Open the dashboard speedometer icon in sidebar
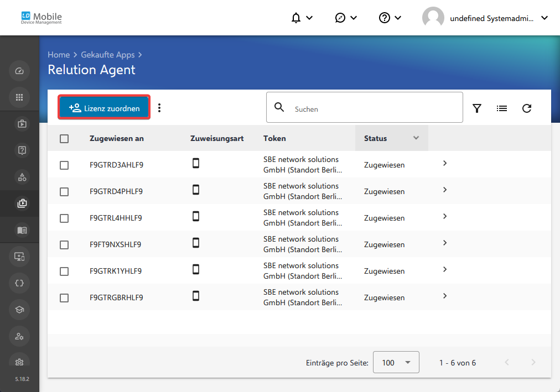 [x=19, y=71]
